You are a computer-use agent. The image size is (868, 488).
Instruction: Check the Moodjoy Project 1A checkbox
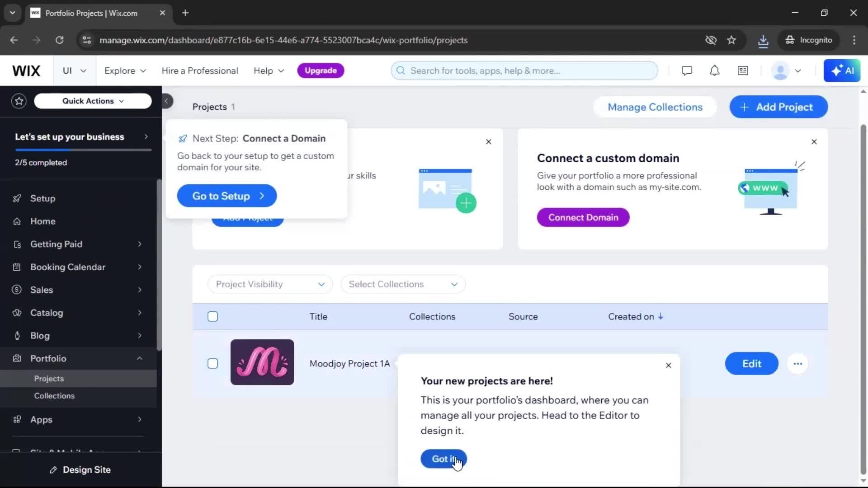(x=212, y=363)
